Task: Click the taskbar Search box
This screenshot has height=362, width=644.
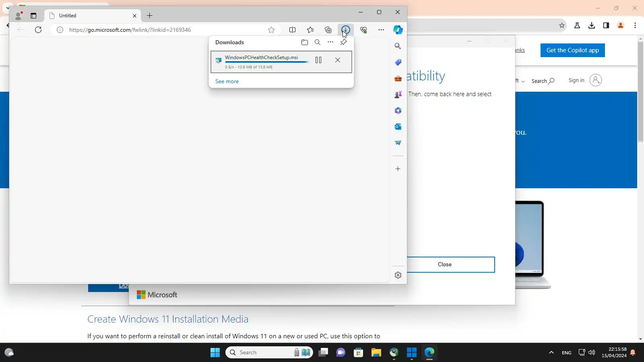Action: pos(269,352)
